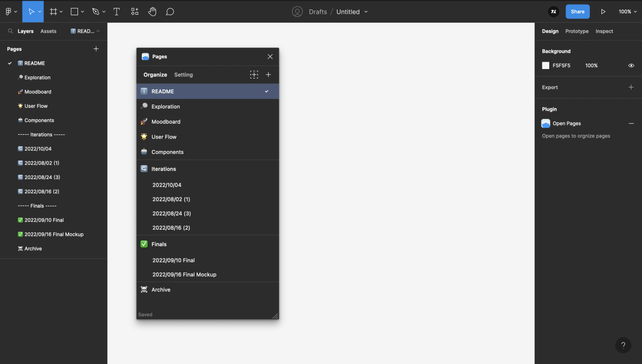Select the Rectangle shape tool
The width and height of the screenshot is (642, 364).
[74, 11]
